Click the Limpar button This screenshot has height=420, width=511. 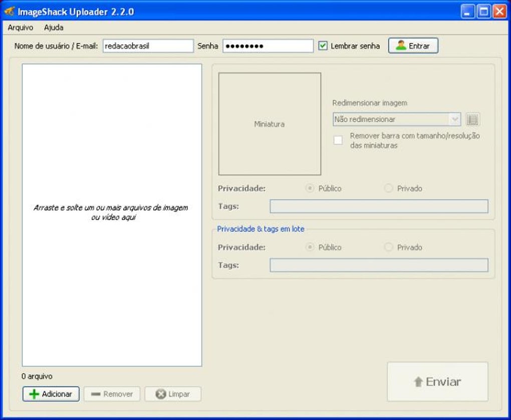pyautogui.click(x=173, y=394)
